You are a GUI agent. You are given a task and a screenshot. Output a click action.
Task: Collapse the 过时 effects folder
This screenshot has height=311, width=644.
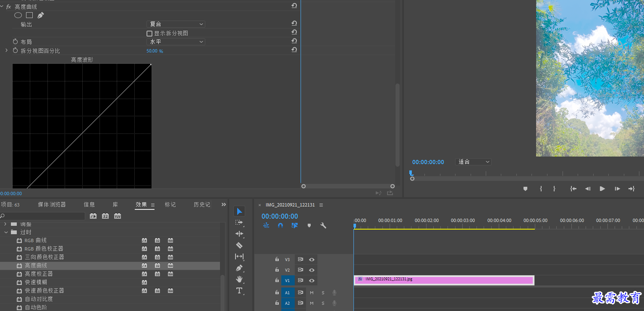click(6, 232)
